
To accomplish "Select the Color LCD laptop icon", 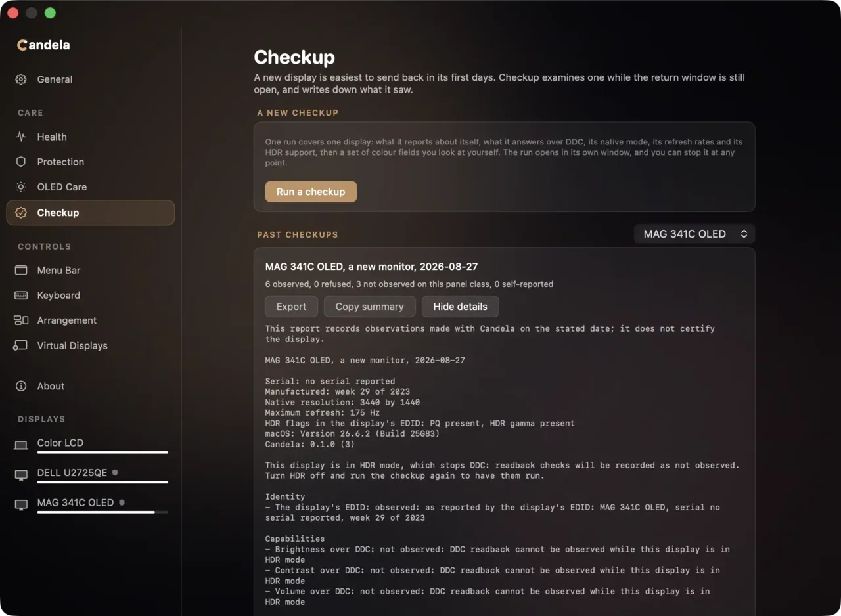I will tap(21, 445).
